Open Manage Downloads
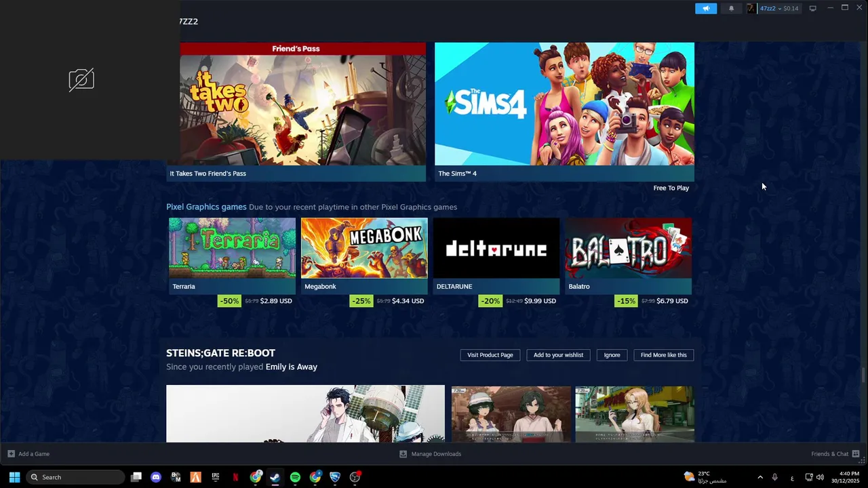Screen dimensions: 868x488 [x=436, y=454]
